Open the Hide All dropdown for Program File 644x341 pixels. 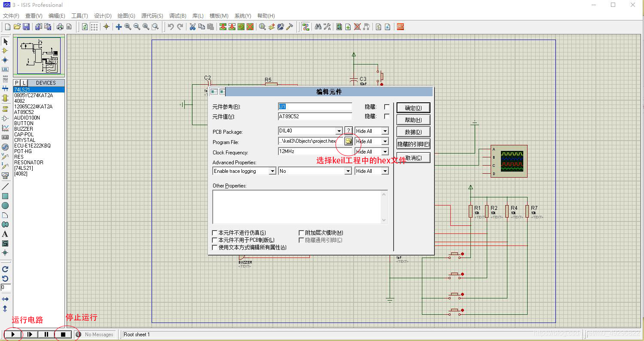coord(385,141)
